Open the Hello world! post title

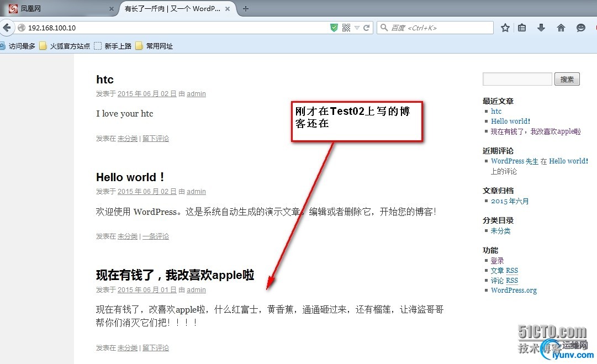tap(130, 177)
